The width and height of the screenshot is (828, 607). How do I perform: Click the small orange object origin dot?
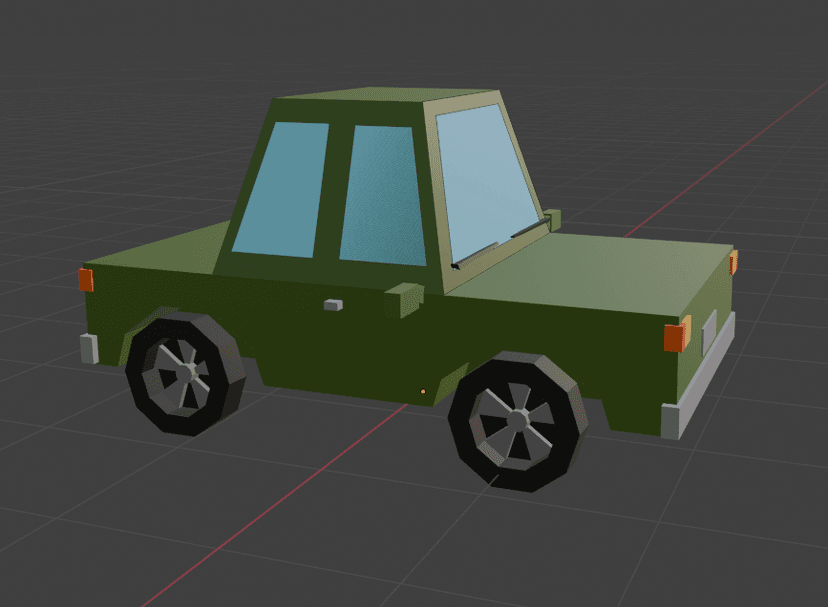pyautogui.click(x=423, y=390)
